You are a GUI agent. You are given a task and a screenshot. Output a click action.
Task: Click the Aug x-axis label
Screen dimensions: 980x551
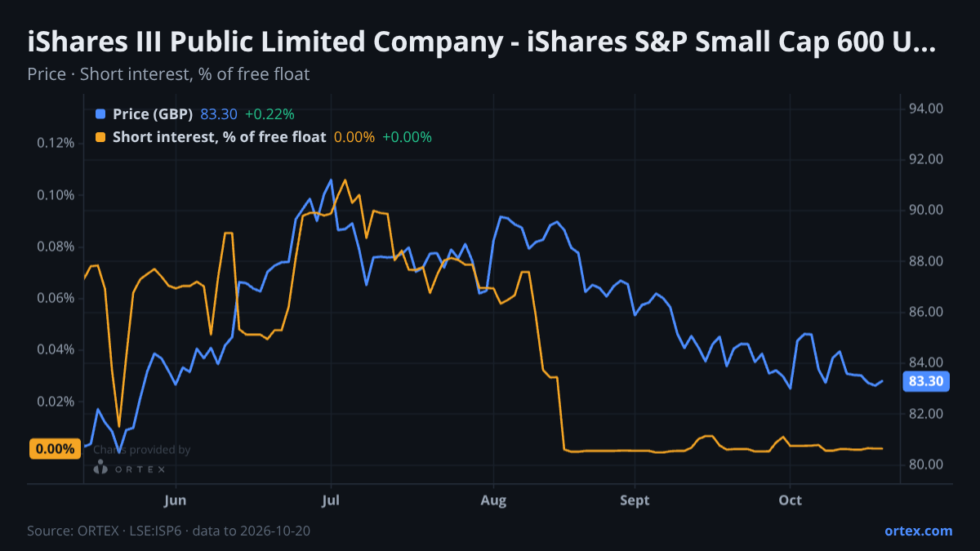pos(494,500)
